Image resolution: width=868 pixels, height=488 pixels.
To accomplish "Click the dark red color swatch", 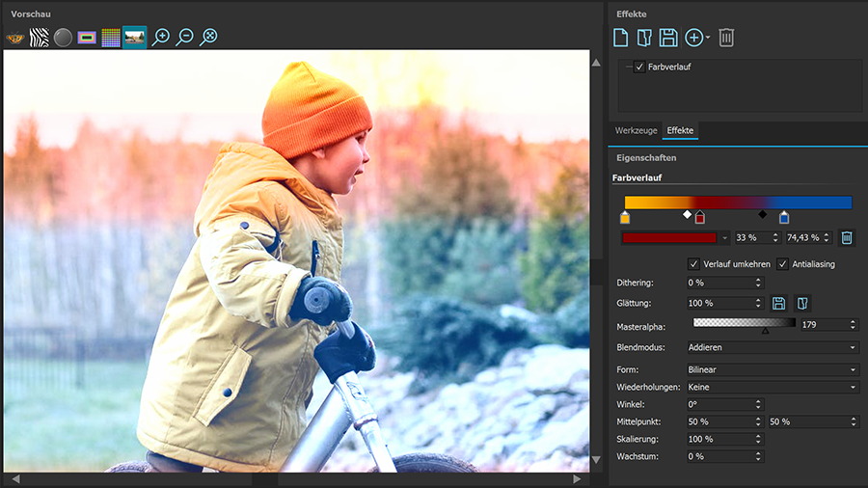I will (x=669, y=237).
